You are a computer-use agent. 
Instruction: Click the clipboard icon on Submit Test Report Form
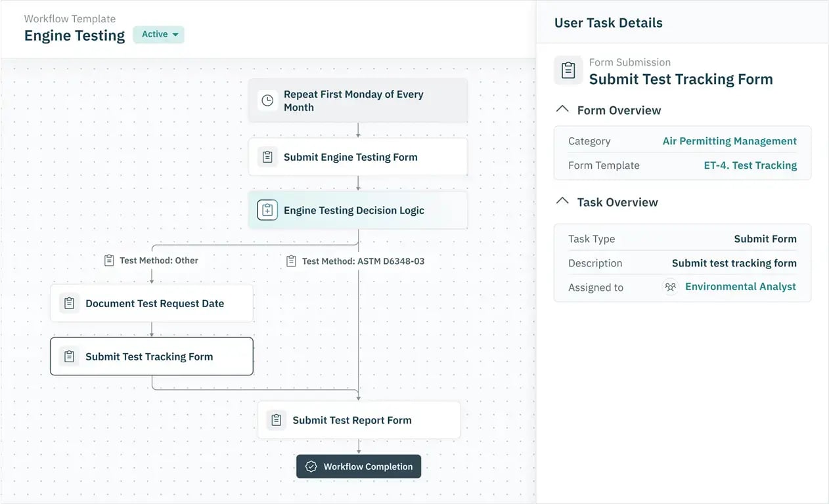pyautogui.click(x=277, y=420)
